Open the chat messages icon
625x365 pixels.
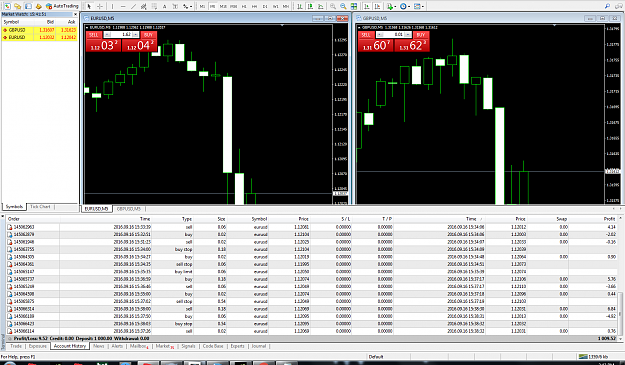click(618, 6)
